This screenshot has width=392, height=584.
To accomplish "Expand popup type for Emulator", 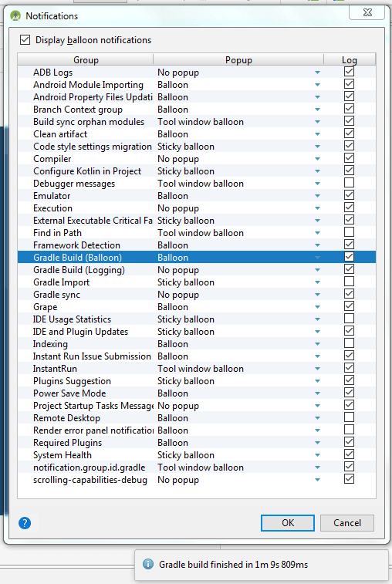I will [317, 196].
